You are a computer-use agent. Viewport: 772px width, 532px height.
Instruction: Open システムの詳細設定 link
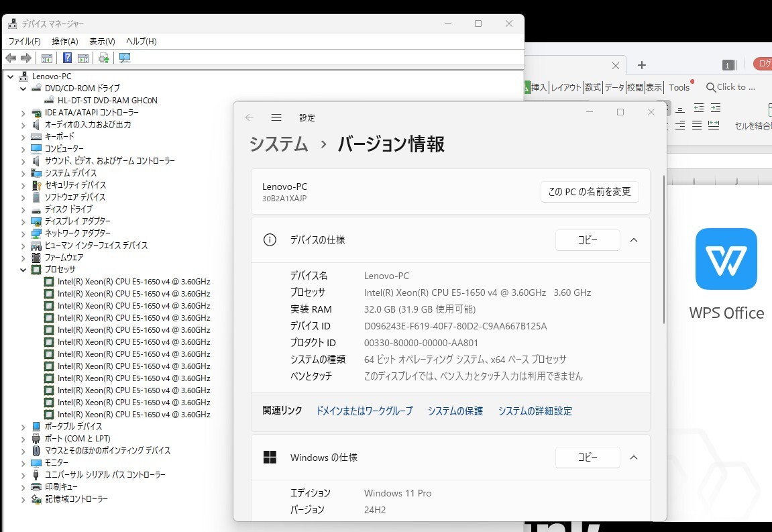535,411
